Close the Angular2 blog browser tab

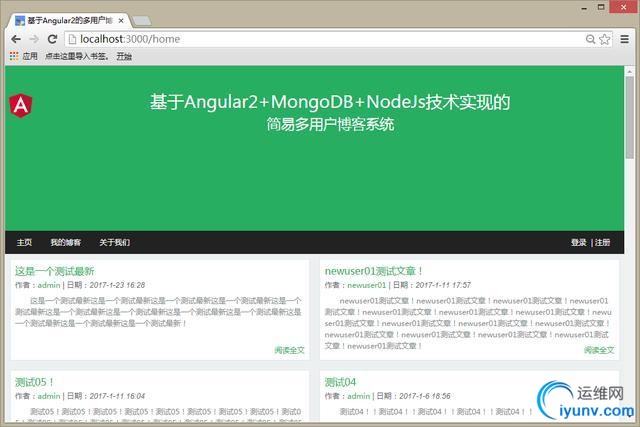121,20
